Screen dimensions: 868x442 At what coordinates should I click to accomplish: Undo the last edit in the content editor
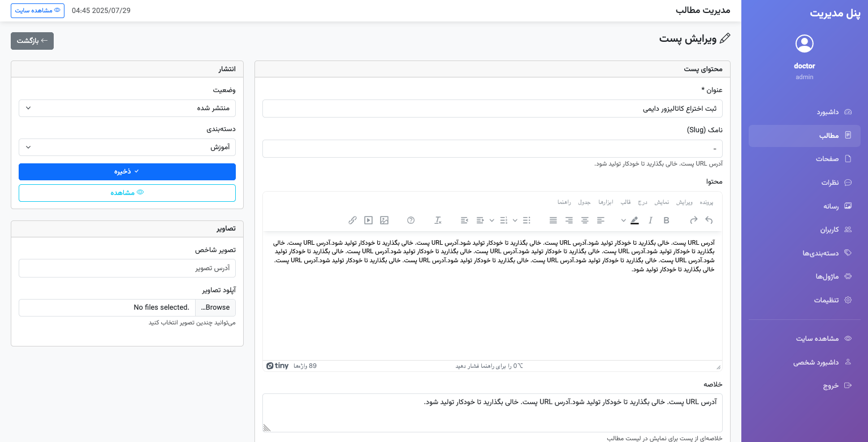click(709, 220)
